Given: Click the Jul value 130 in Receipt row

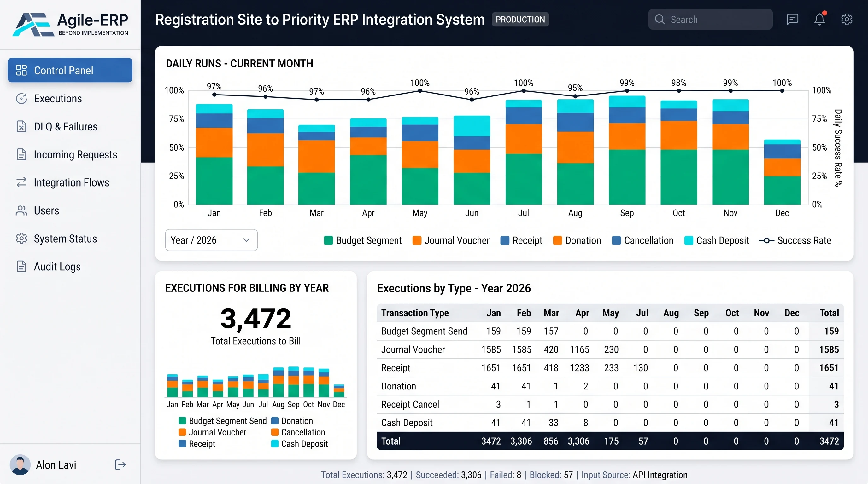Looking at the screenshot, I should pyautogui.click(x=641, y=367).
